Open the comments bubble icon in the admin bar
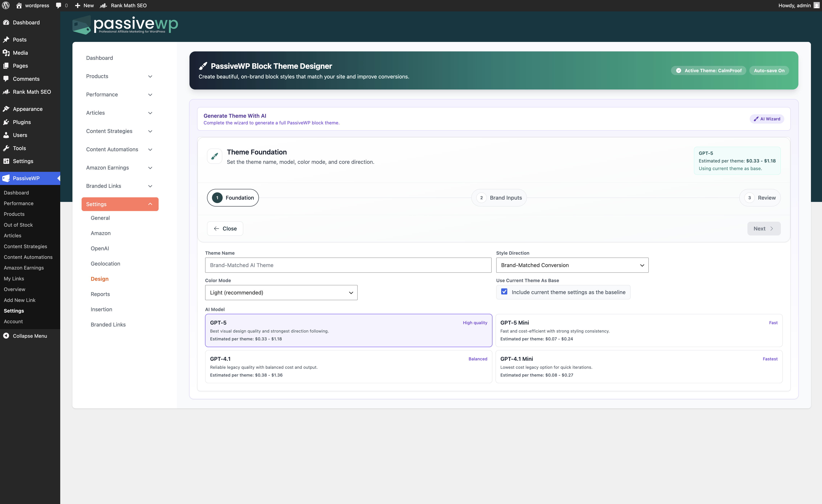 (x=59, y=5)
